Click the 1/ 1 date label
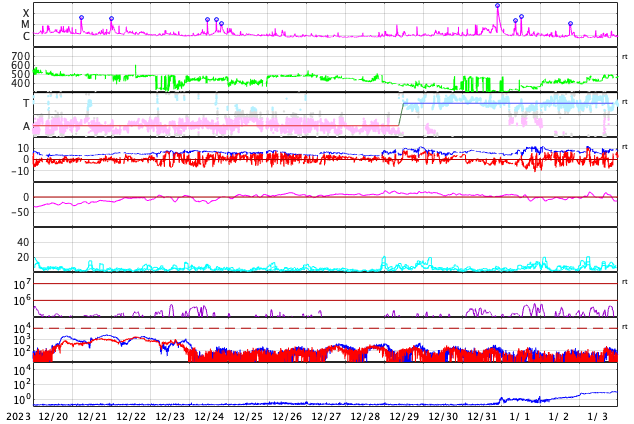The width and height of the screenshot is (634, 424). coord(520,417)
